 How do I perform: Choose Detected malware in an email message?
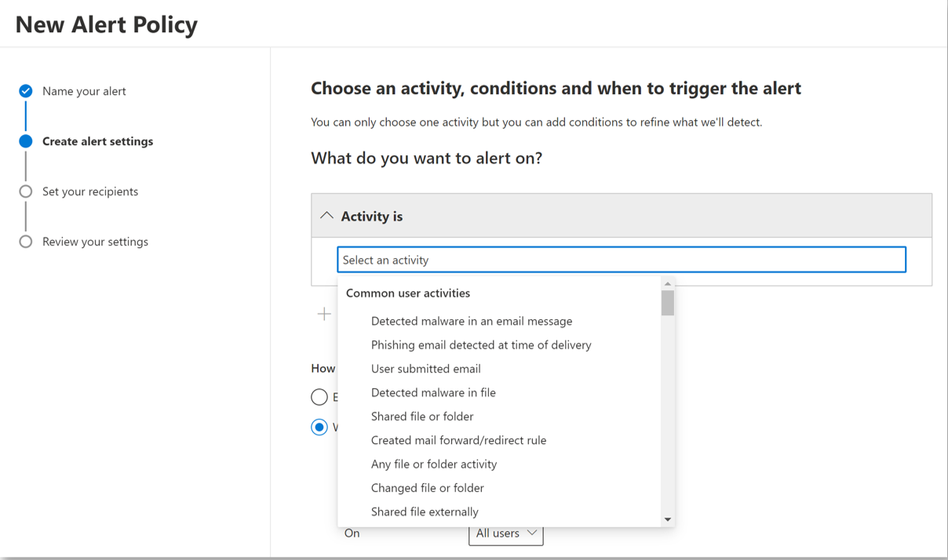pos(472,321)
